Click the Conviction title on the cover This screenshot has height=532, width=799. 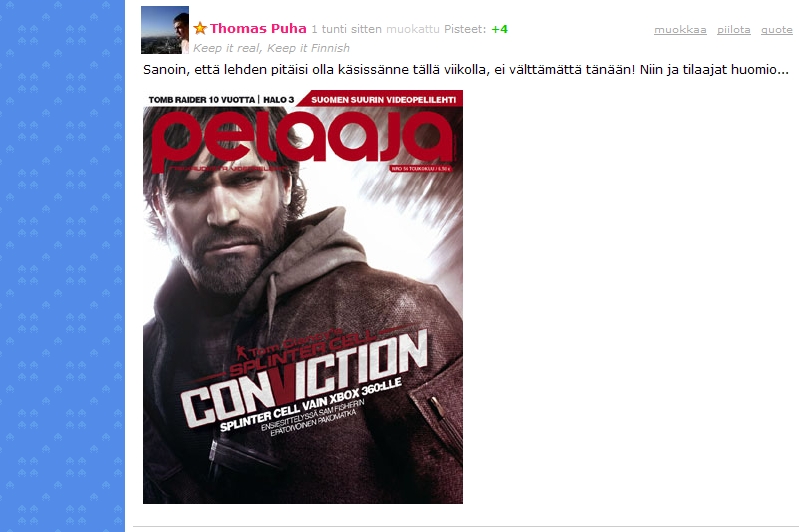point(304,378)
